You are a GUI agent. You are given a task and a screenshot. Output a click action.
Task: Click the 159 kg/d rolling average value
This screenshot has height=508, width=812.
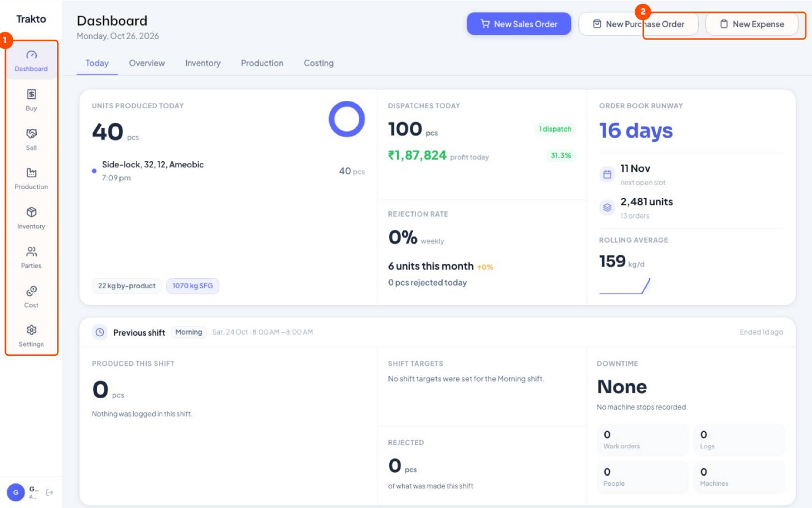[x=621, y=262]
